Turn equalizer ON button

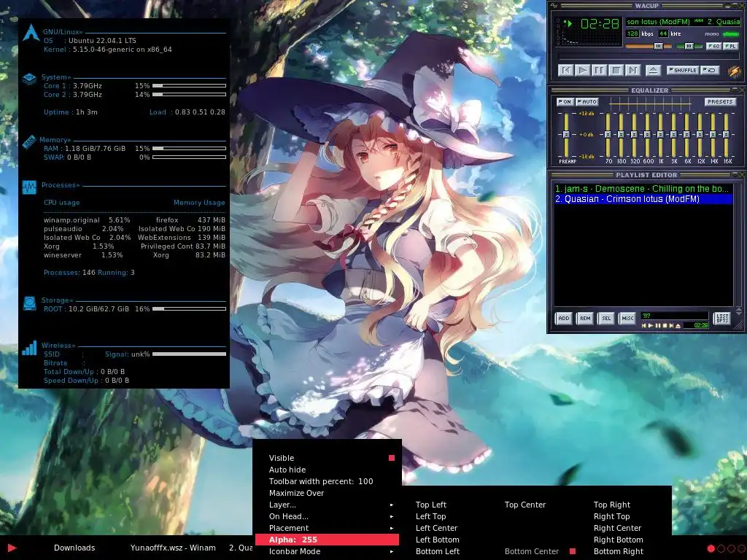[x=565, y=101]
